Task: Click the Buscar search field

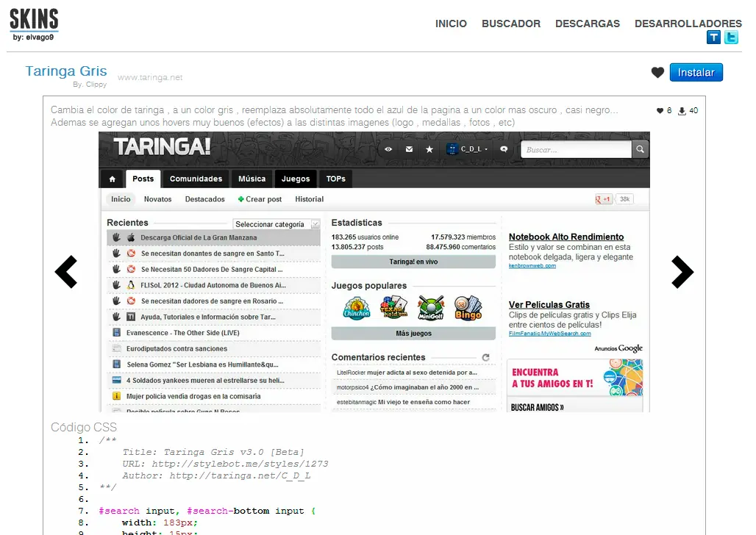Action: click(x=576, y=149)
